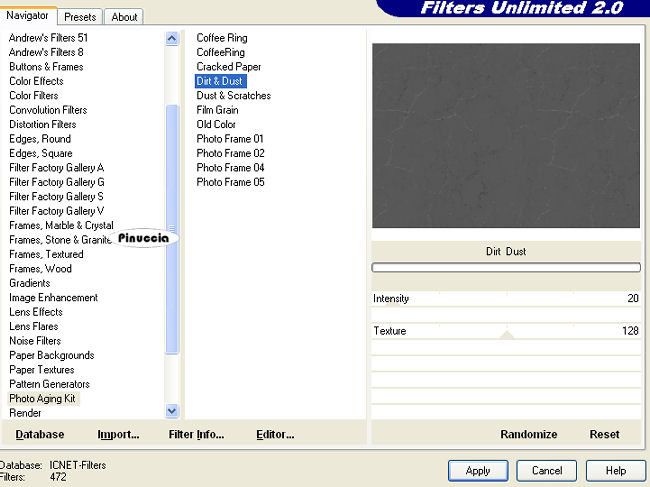This screenshot has height=487, width=650.
Task: Click the Randomize button
Action: click(529, 434)
